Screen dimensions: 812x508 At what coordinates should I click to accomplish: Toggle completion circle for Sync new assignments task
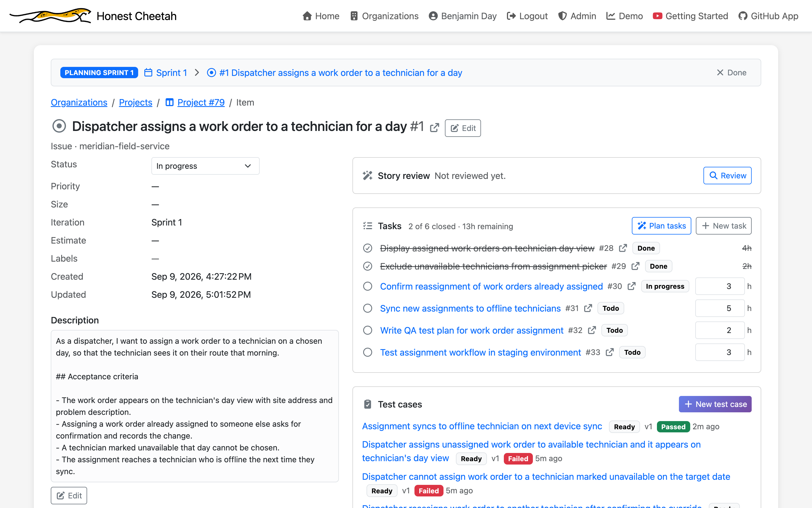point(368,308)
